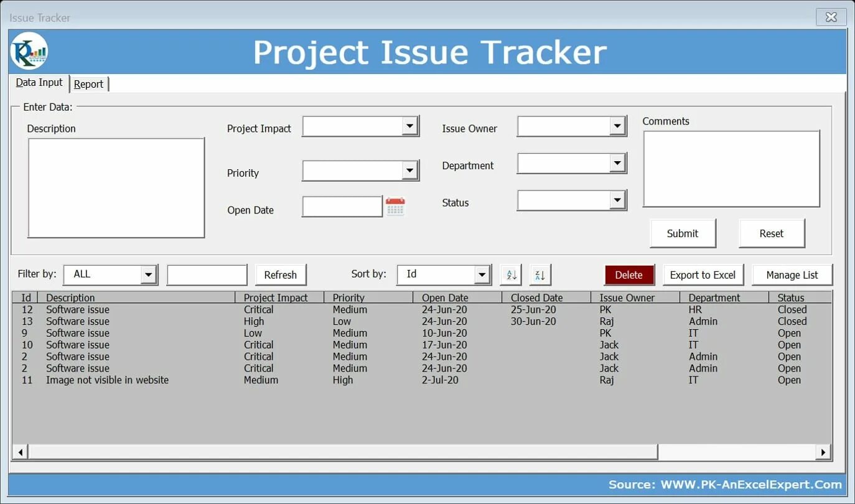Click the red Delete button

(x=628, y=274)
